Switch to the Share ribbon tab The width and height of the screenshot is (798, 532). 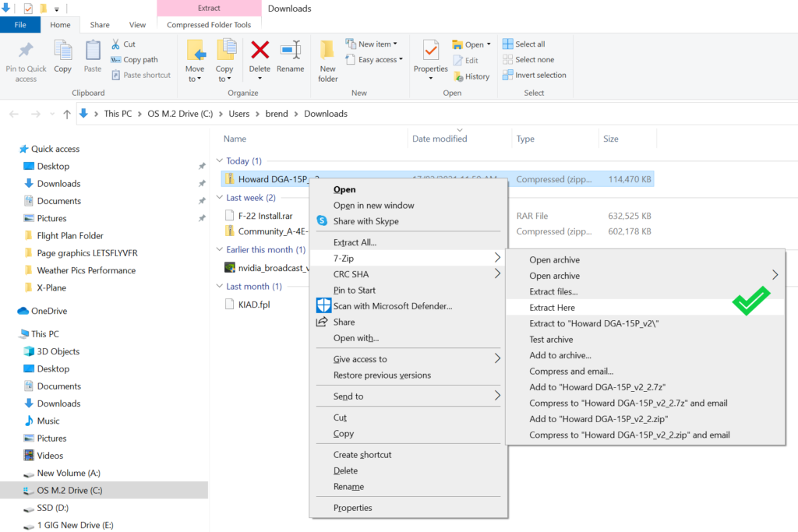click(x=100, y=24)
